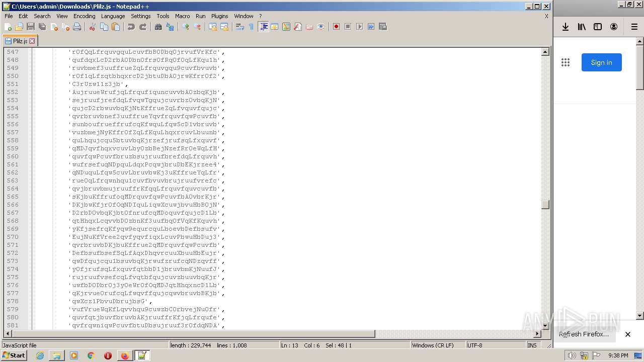
Task: Toggle Synchronize Horizontal Scrolling icon
Action: click(x=224, y=27)
